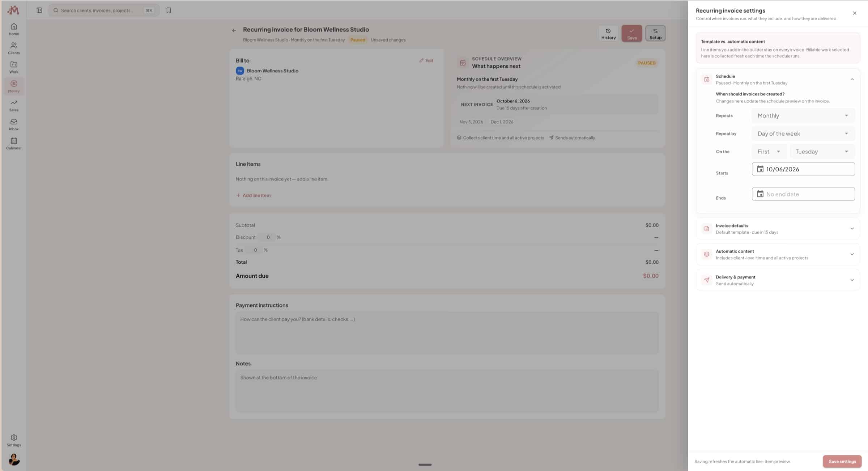Go back using the left arrow
Viewport: 868px width, 471px height.
tap(234, 30)
